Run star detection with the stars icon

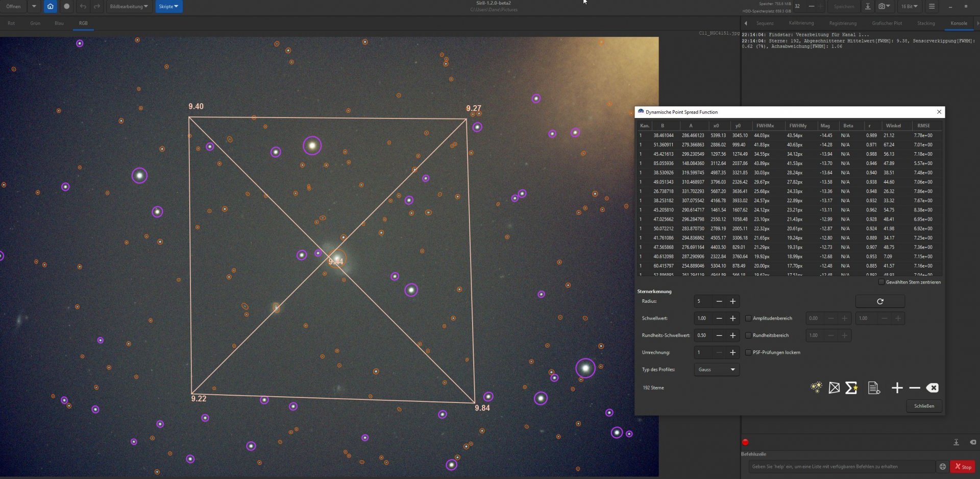pyautogui.click(x=816, y=388)
